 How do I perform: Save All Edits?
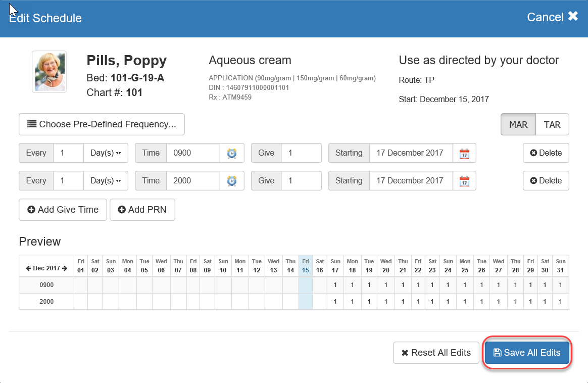point(527,353)
